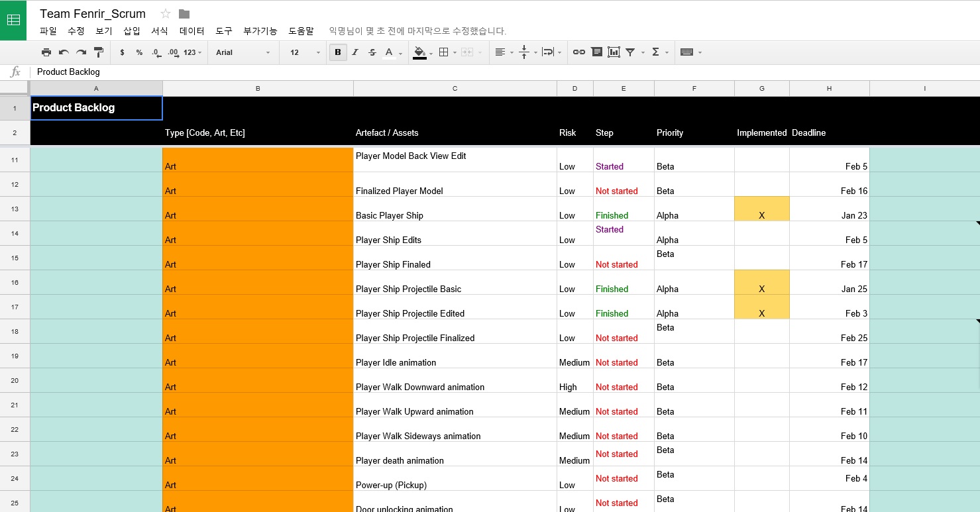
Task: Format as currency with dollar button
Action: pyautogui.click(x=122, y=52)
